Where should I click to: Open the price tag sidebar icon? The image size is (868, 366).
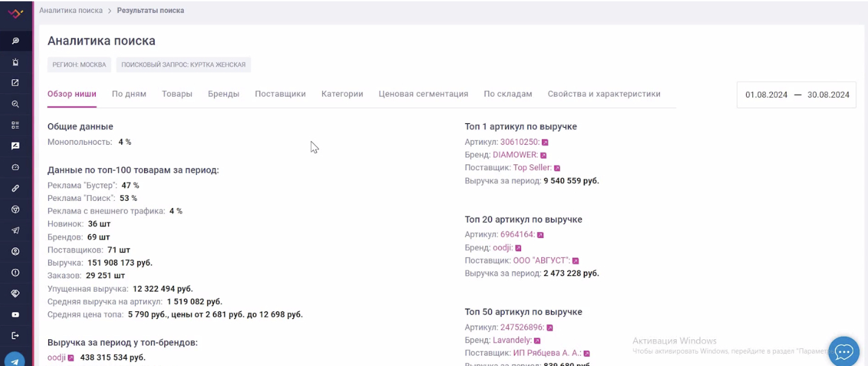(x=15, y=294)
